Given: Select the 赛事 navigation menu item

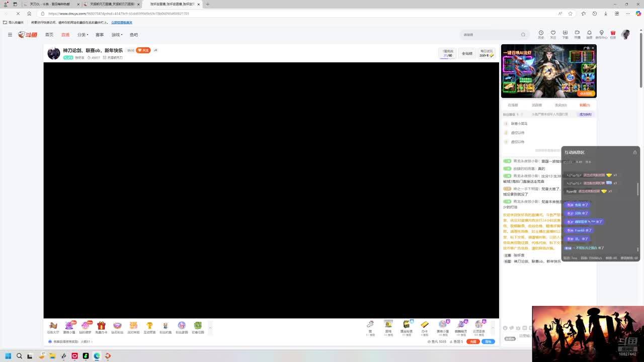Looking at the screenshot, I should click(100, 35).
